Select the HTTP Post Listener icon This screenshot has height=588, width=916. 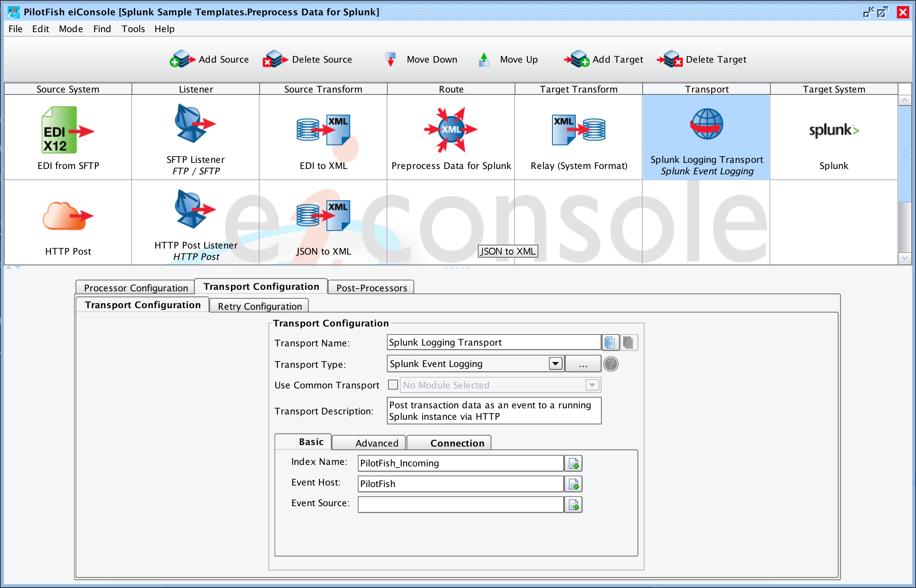pos(195,209)
